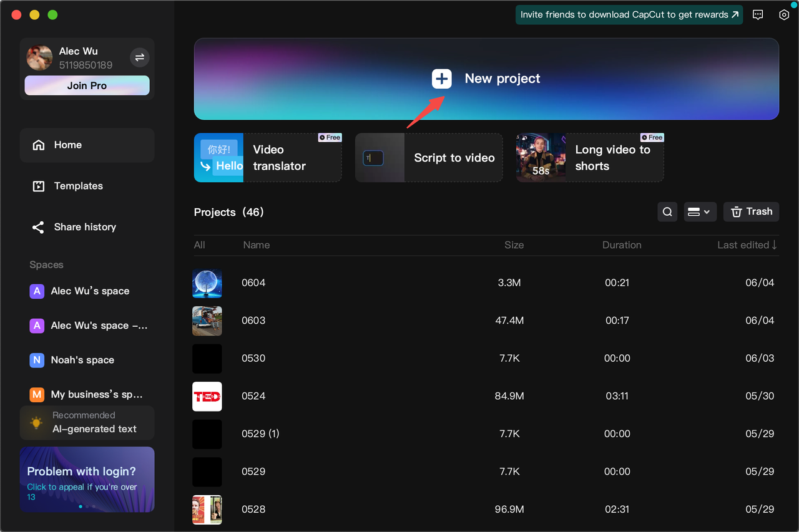Click the purple Alec Wu's space icon
The width and height of the screenshot is (799, 532).
[37, 291]
